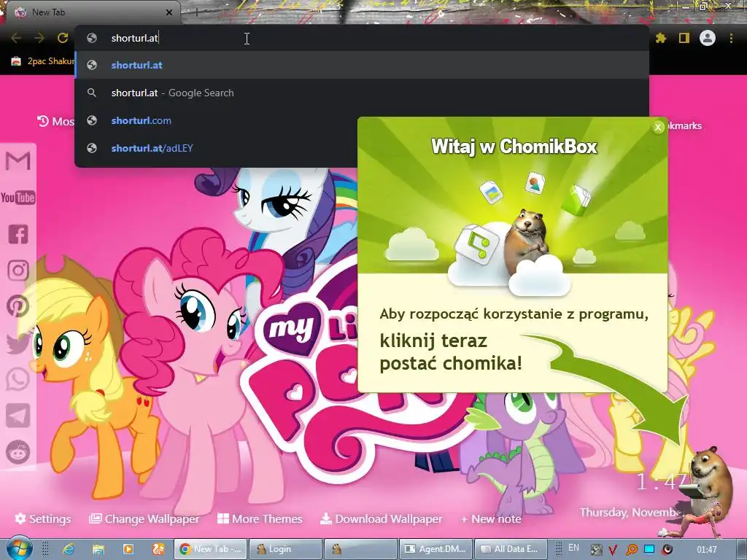Image resolution: width=747 pixels, height=560 pixels.
Task: Click the red V icon in the tray
Action: coord(614,550)
